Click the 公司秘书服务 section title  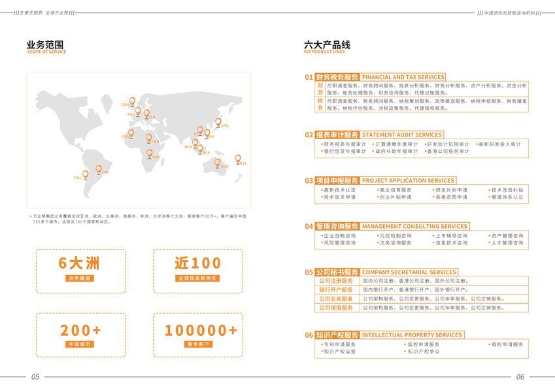tap(337, 272)
